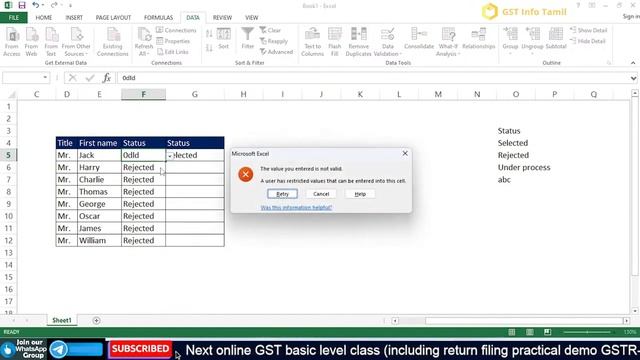Switch to the VIEW tab

coord(251,18)
